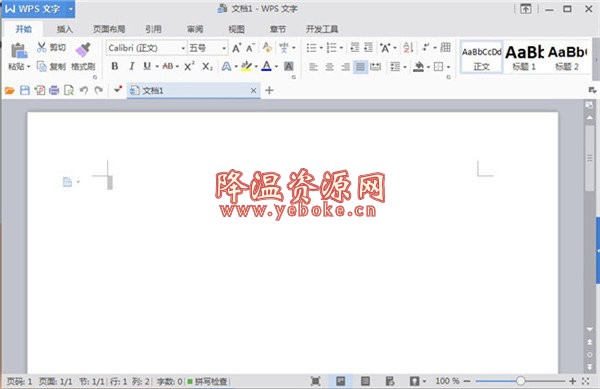600x389 pixels.
Task: Apply the 标题 2 style
Action: coord(567,57)
